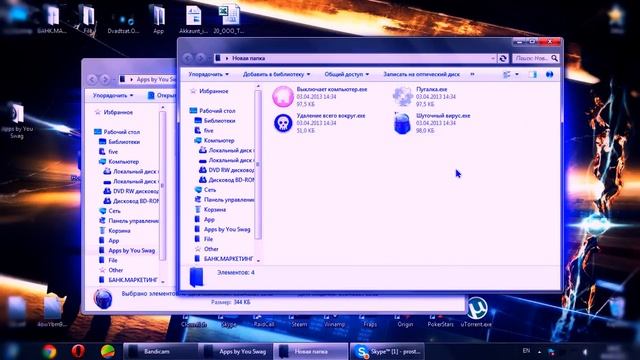
Task: Select the Шуточный вирус.exe file
Action: click(x=432, y=123)
